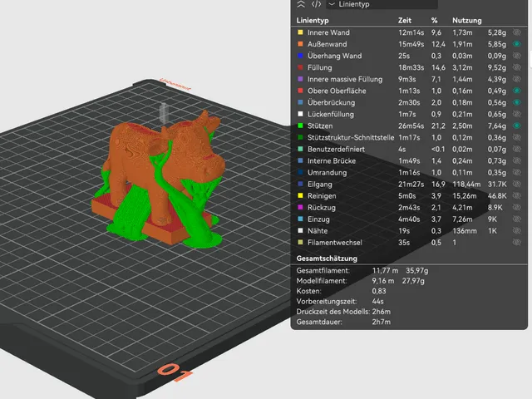Show Lückenfüllung lines via eye icon

pyautogui.click(x=516, y=114)
